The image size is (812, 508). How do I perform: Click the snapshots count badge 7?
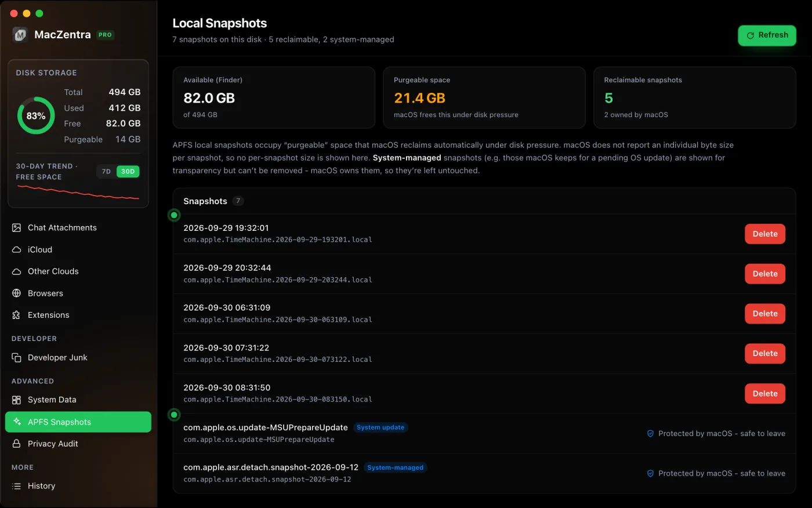click(x=238, y=201)
